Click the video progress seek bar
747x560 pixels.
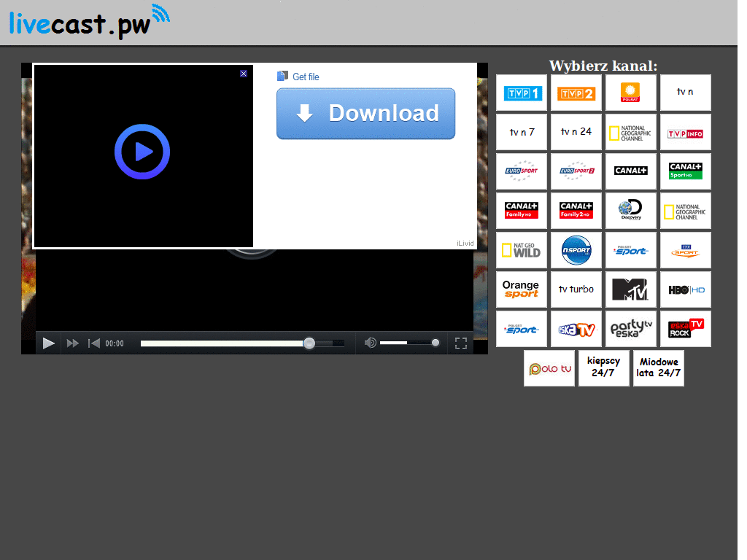point(242,343)
